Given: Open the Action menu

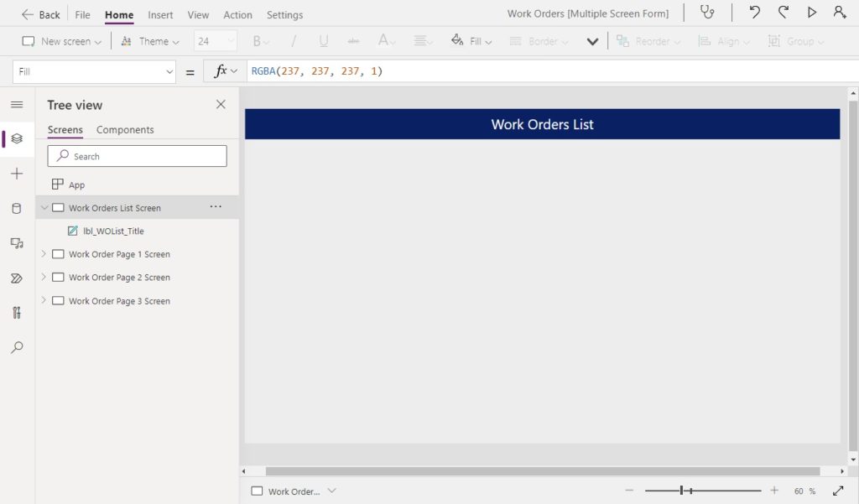Looking at the screenshot, I should pyautogui.click(x=237, y=14).
